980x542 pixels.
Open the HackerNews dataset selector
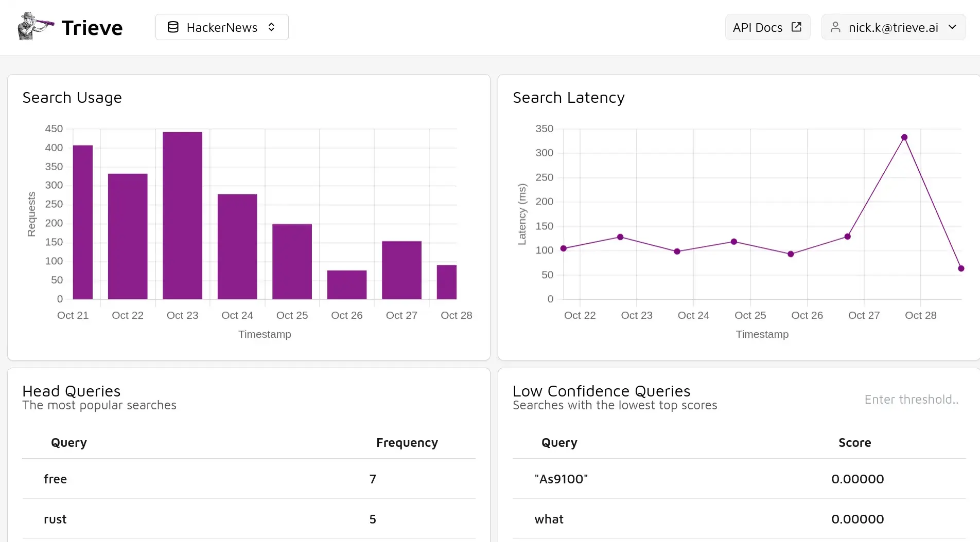pyautogui.click(x=222, y=27)
